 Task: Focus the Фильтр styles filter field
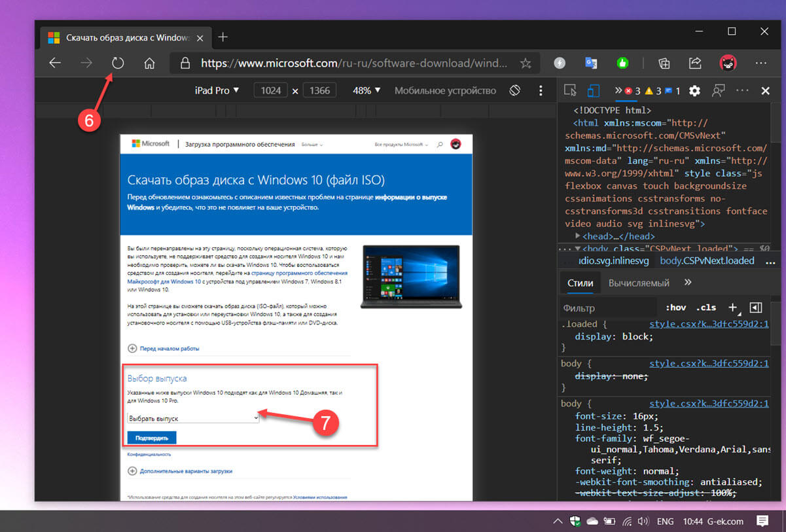tap(609, 308)
